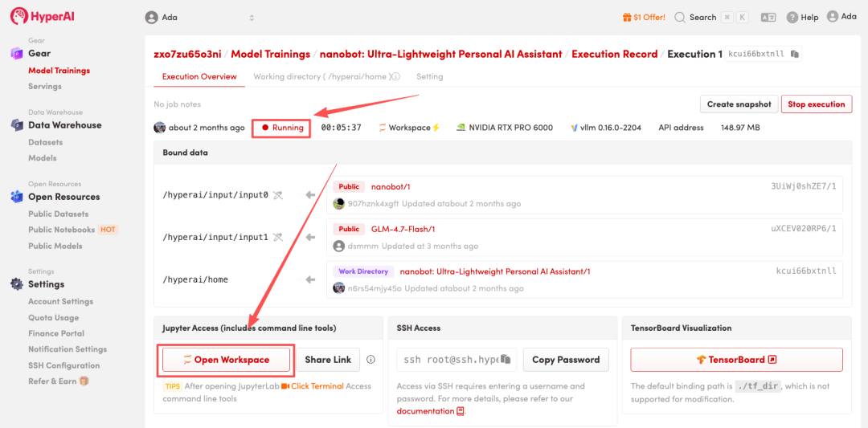Click the Settings gear icon in sidebar
The width and height of the screenshot is (868, 428).
pos(17,284)
